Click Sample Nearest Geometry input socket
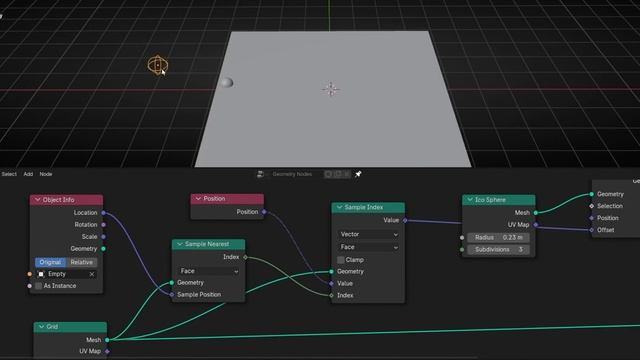Viewport: 640px width, 360px height. pyautogui.click(x=172, y=282)
